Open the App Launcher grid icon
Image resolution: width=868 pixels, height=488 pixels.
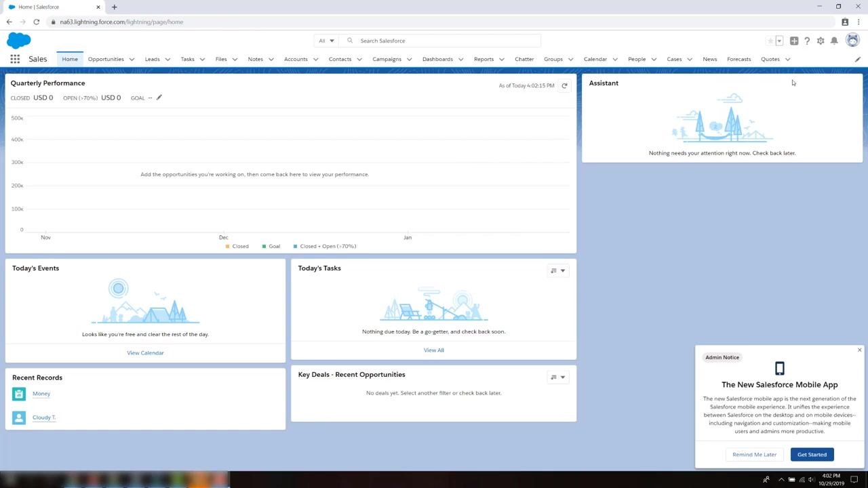click(15, 59)
